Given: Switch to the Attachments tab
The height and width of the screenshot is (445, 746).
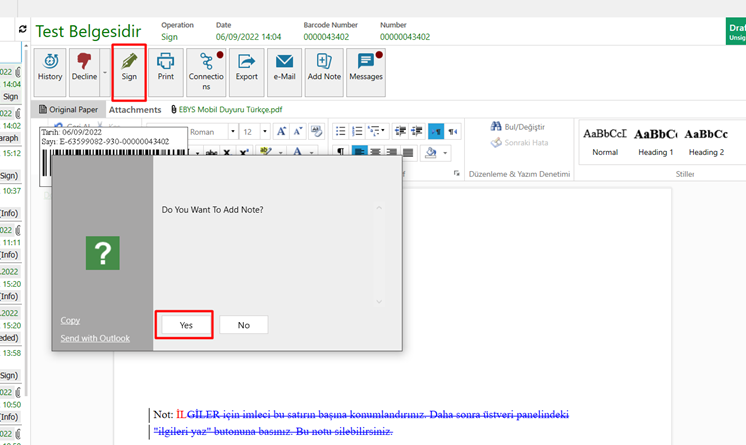Looking at the screenshot, I should pos(135,110).
